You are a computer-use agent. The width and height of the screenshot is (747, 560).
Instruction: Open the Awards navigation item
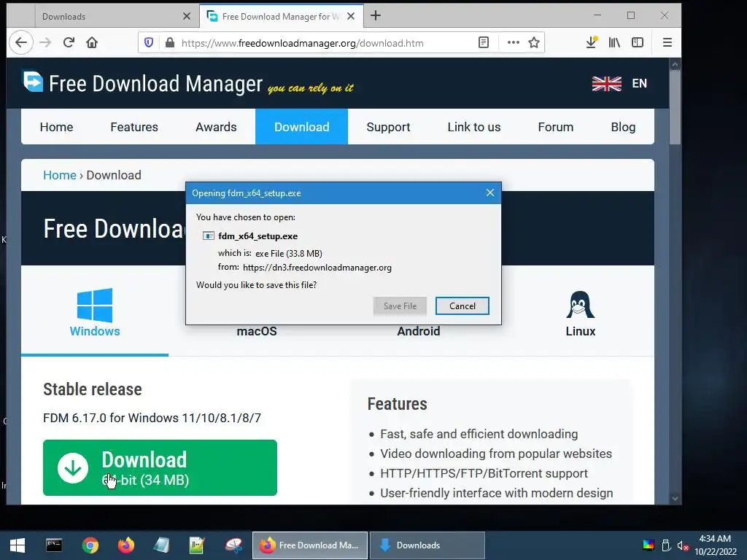coord(216,127)
